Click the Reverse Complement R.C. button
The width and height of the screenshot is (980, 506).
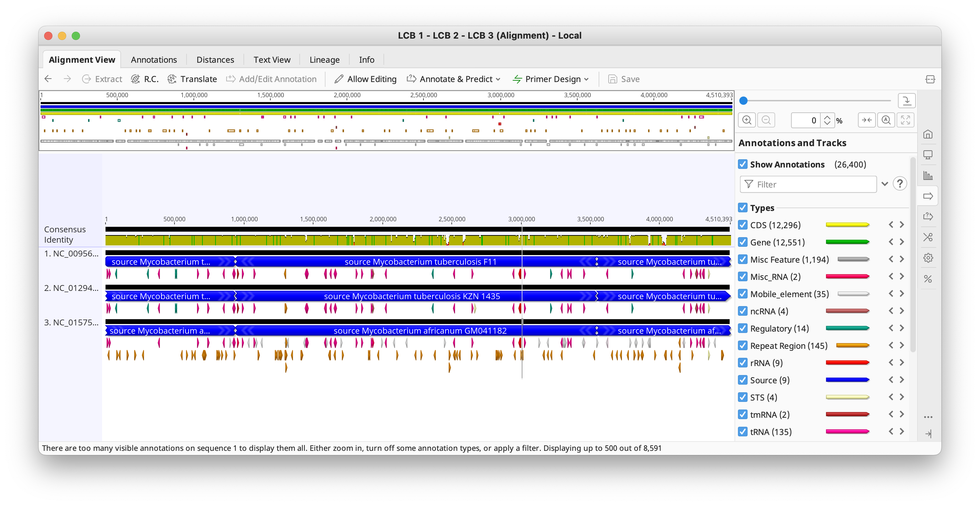[x=144, y=79]
